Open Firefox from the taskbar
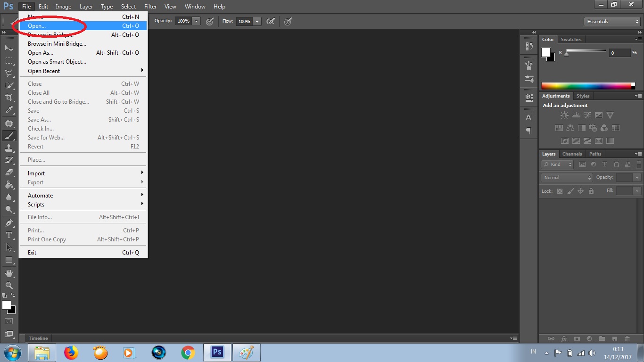Screen dimensions: 644x362 [71, 353]
